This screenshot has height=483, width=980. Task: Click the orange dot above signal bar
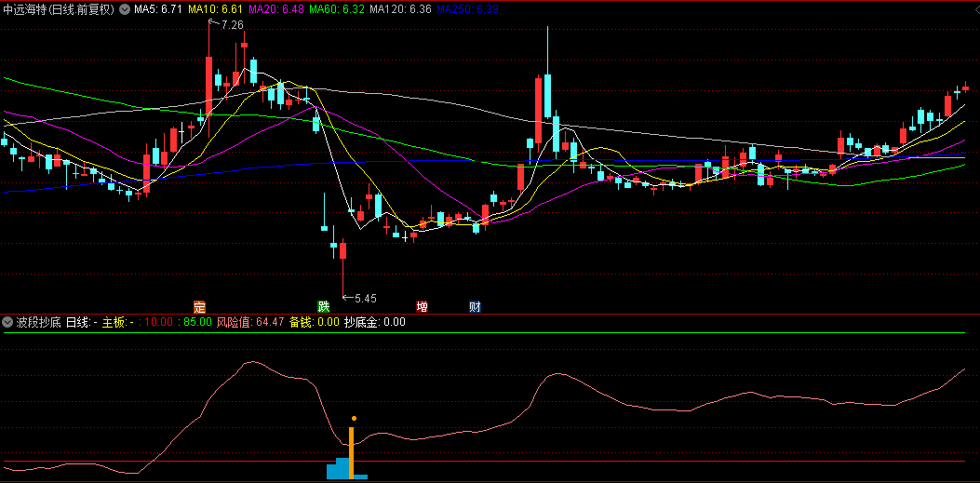[354, 418]
